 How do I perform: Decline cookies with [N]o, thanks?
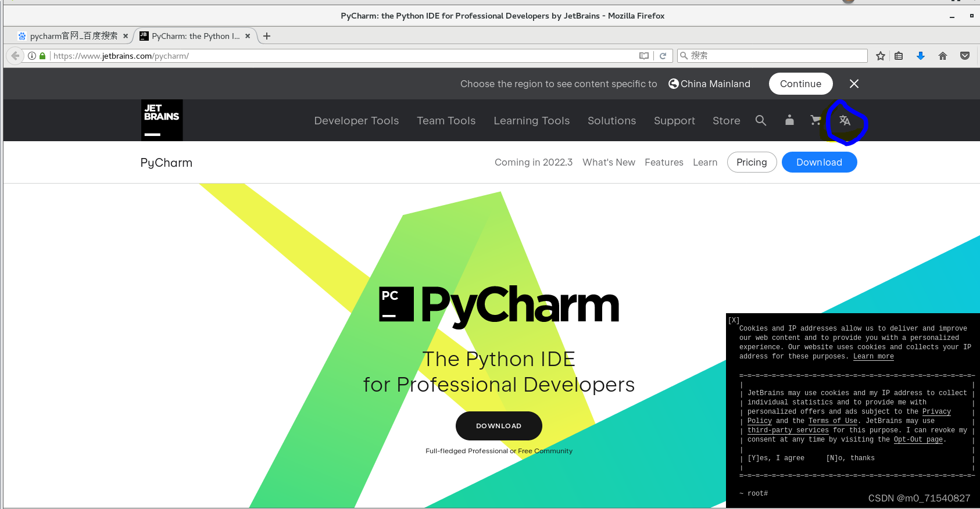tap(850, 458)
